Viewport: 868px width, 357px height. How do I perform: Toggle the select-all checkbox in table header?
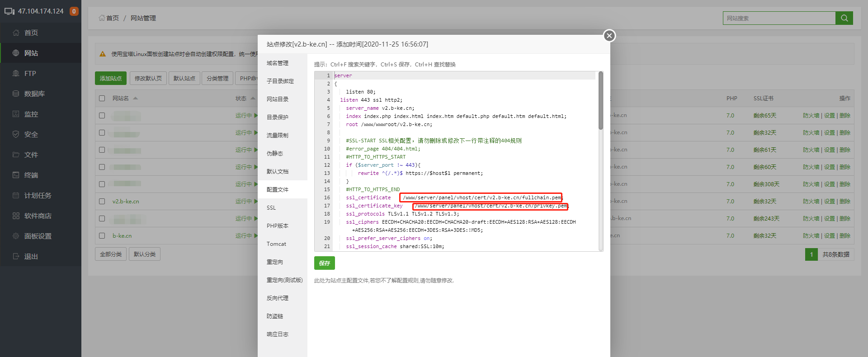point(102,99)
